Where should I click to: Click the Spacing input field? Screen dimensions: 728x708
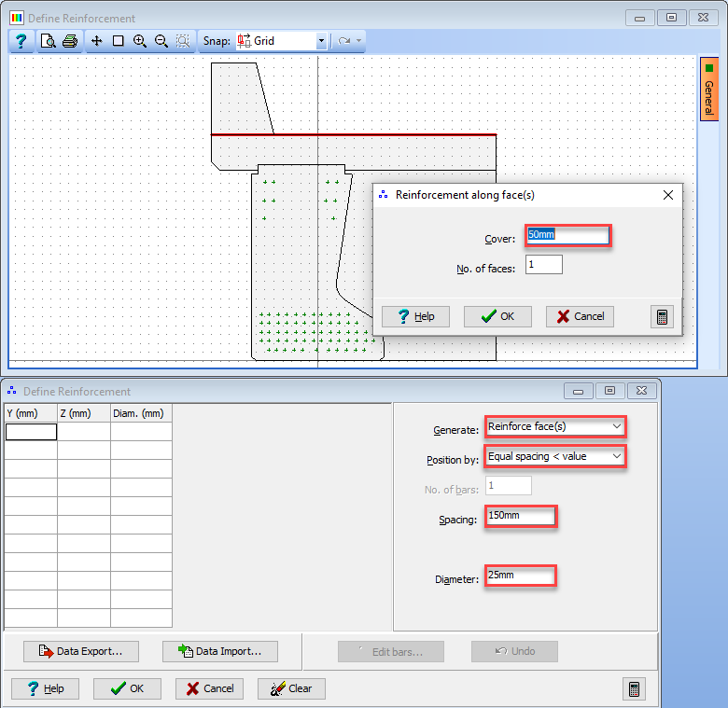(x=521, y=517)
